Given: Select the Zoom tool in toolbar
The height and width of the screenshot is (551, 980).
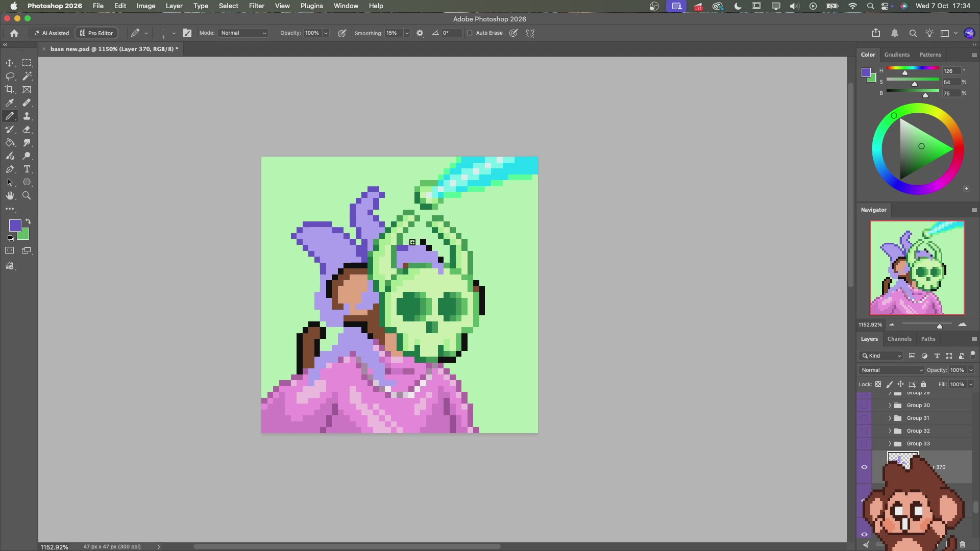Looking at the screenshot, I should (27, 195).
